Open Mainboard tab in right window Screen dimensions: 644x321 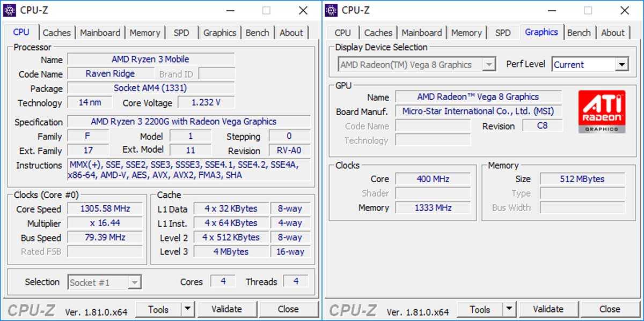click(x=422, y=33)
